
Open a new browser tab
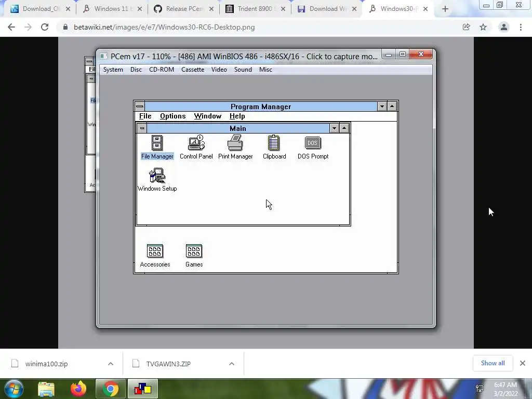[445, 9]
